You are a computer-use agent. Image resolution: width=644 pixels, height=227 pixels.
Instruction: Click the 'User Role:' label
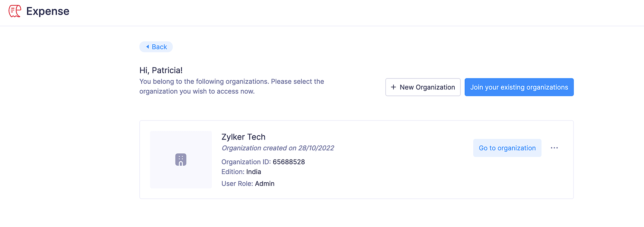click(x=237, y=184)
